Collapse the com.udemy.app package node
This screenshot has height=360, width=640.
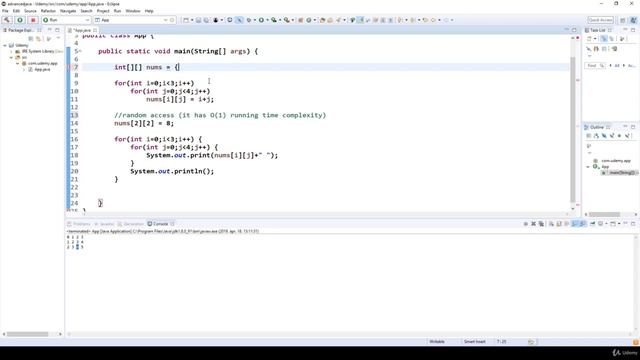pos(18,63)
